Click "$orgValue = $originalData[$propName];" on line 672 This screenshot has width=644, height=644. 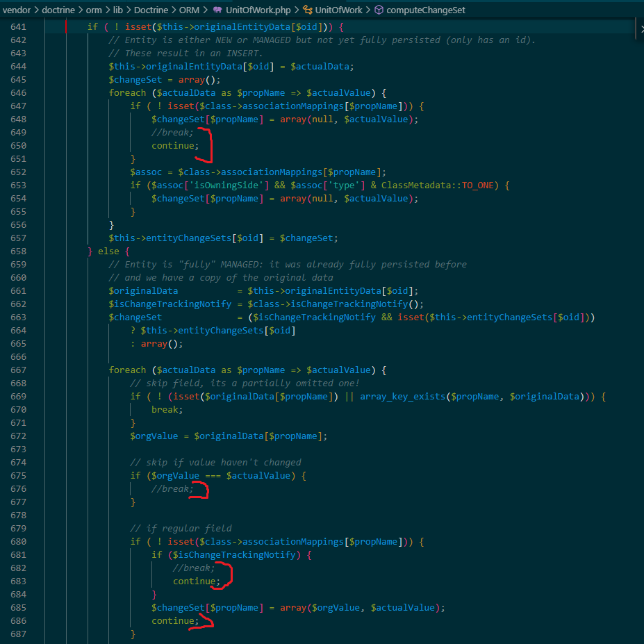tap(229, 436)
